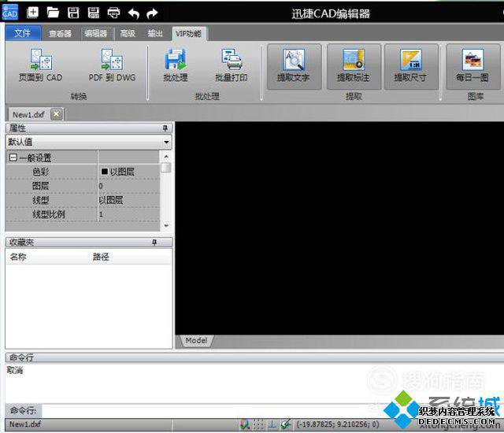504x433 pixels.
Task: Switch to the 编辑器 ribbon tab
Action: coord(95,33)
